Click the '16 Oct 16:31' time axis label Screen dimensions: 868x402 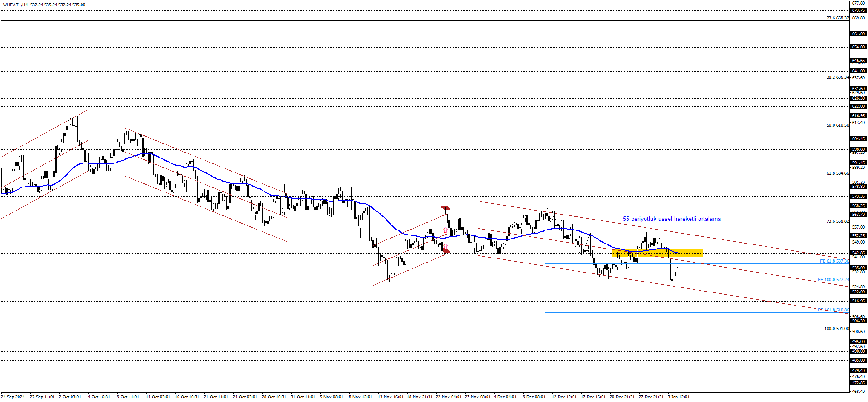187,397
